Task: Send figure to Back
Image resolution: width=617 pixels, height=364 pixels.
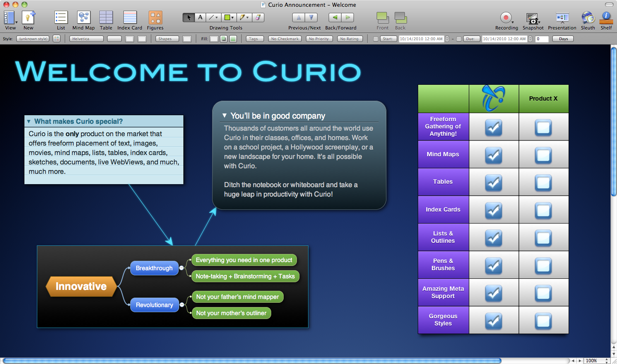Action: pyautogui.click(x=400, y=21)
